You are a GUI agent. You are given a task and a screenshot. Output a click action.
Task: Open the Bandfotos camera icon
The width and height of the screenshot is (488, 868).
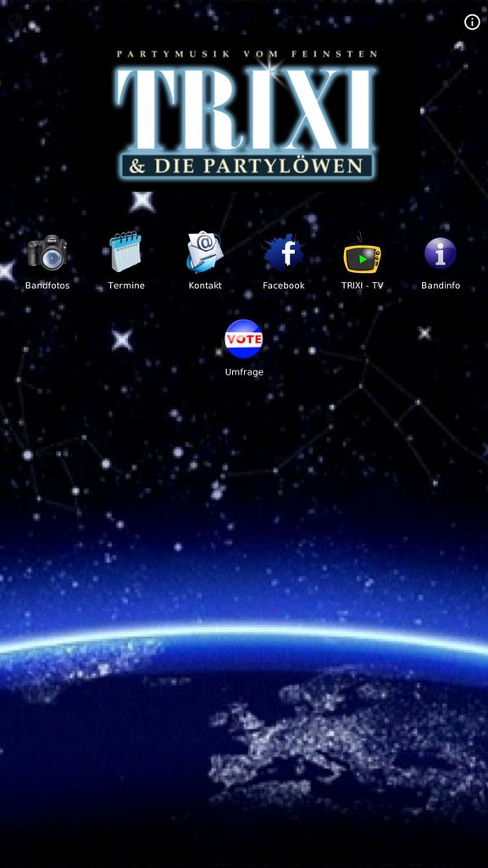(47, 253)
